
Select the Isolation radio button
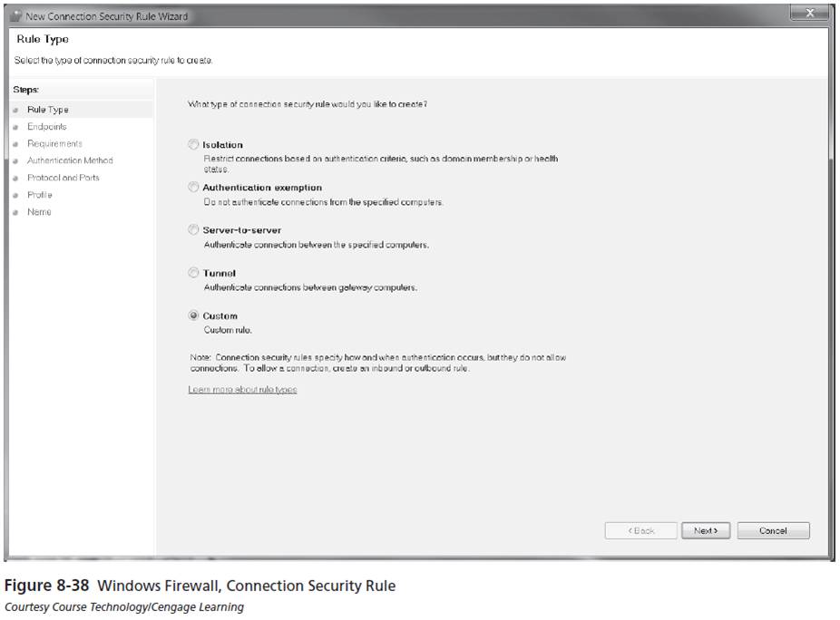pos(193,144)
